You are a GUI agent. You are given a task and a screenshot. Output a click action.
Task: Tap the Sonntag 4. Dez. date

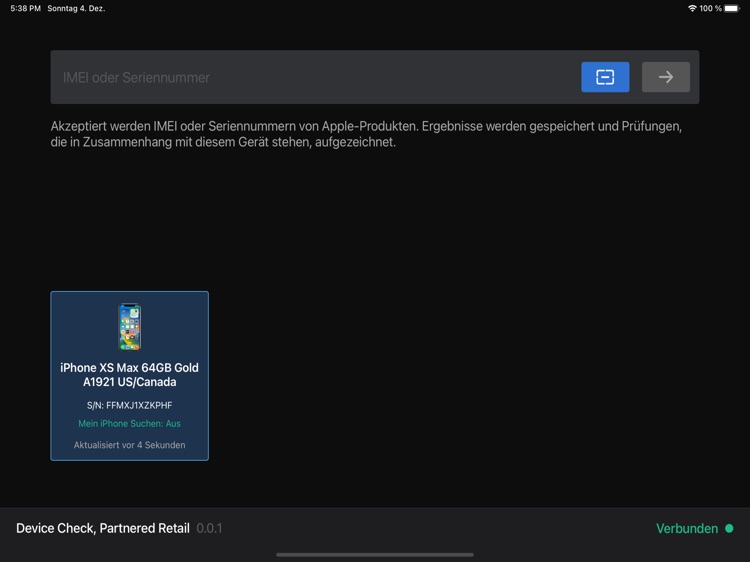[x=76, y=8]
